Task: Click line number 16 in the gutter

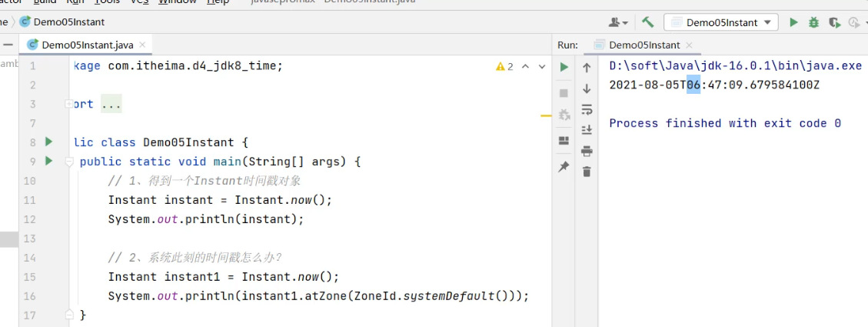Action: 30,296
